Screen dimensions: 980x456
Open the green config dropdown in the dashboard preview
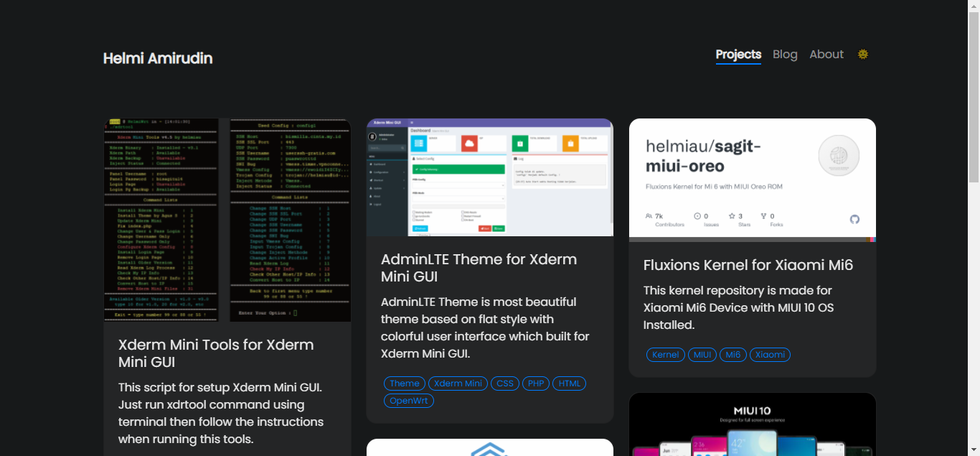(x=459, y=169)
